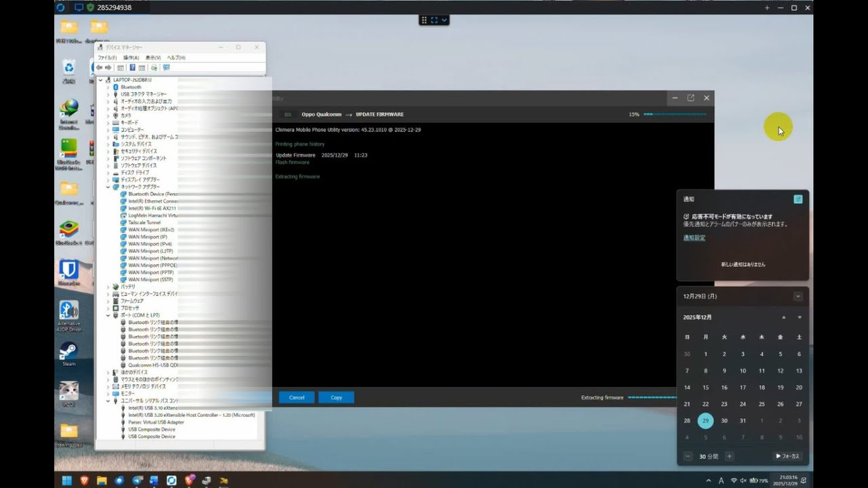Open Brave browser from the taskbar
Viewport: 868px width, 488px height.
click(85, 481)
